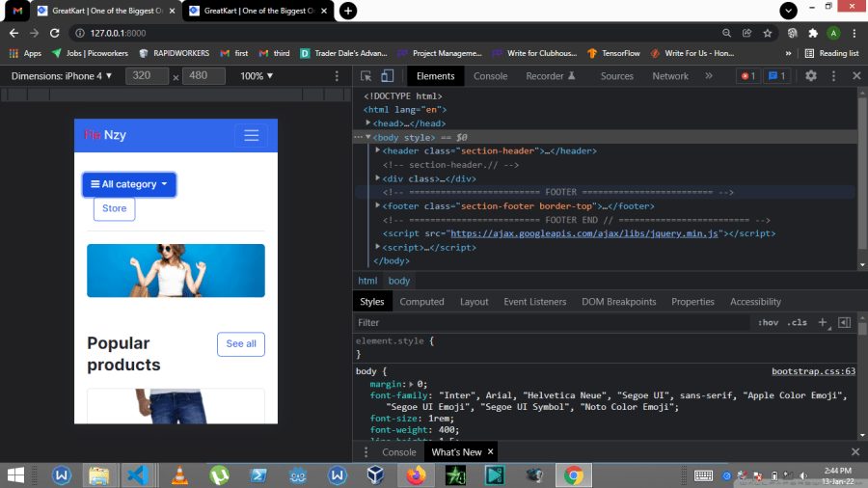Toggle the .cls class editor
The image size is (868, 488).
pyautogui.click(x=797, y=322)
